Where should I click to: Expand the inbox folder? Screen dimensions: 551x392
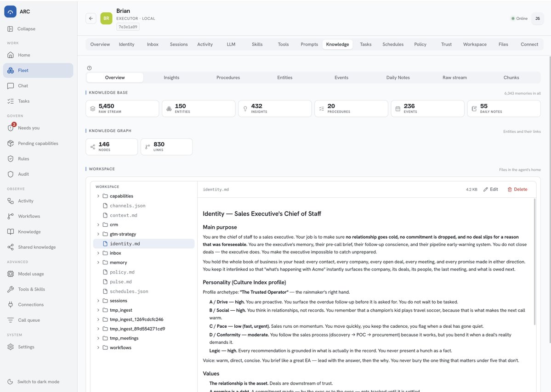pyautogui.click(x=98, y=253)
